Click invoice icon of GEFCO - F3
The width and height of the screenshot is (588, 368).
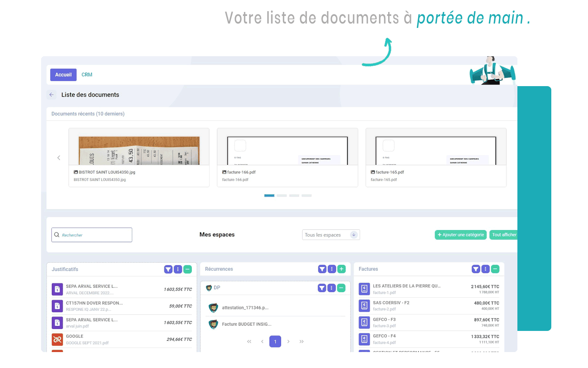364,322
